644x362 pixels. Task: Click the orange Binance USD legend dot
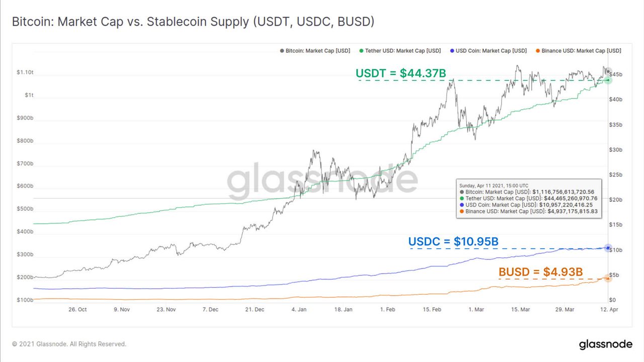point(538,51)
